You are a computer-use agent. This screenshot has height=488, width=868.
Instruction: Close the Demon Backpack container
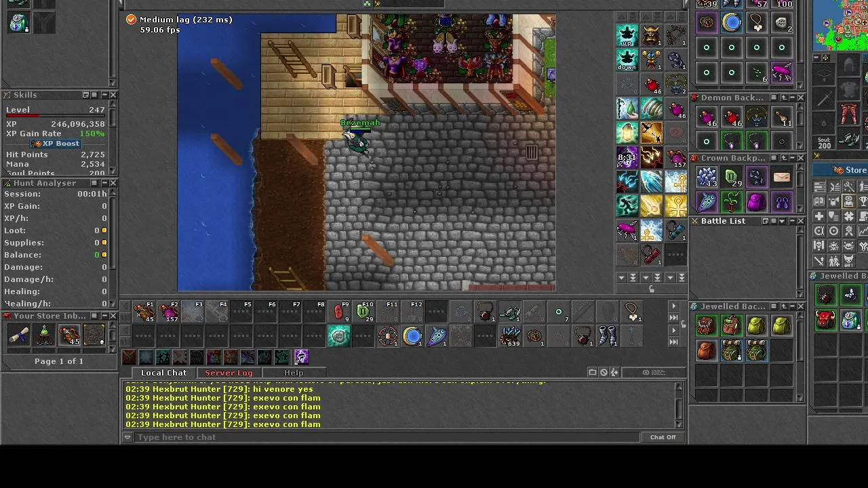tap(800, 98)
